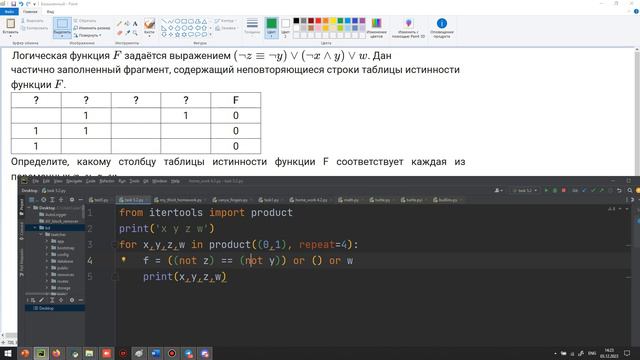Open Windows Start menu
640x360 pixels.
coord(8,353)
